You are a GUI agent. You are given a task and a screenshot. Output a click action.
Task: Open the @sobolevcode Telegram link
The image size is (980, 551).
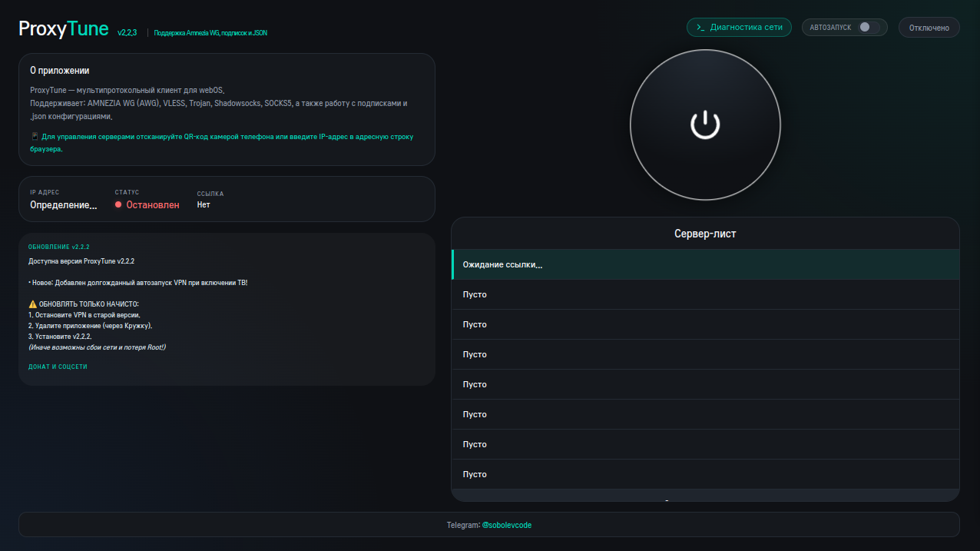pyautogui.click(x=507, y=525)
